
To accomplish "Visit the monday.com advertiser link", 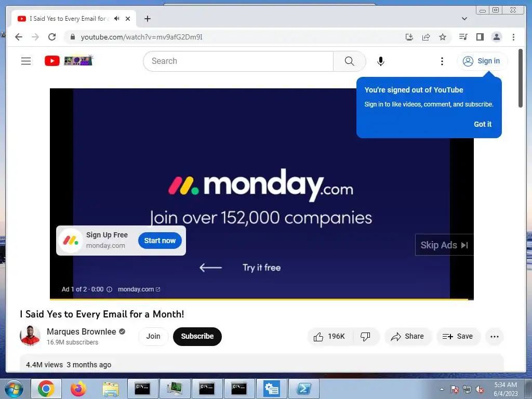I will (x=139, y=289).
